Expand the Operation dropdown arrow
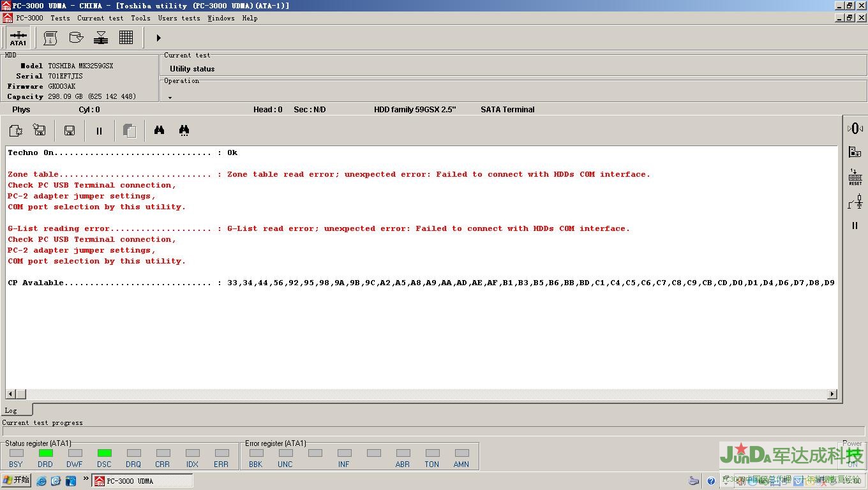The image size is (868, 490). (x=170, y=98)
